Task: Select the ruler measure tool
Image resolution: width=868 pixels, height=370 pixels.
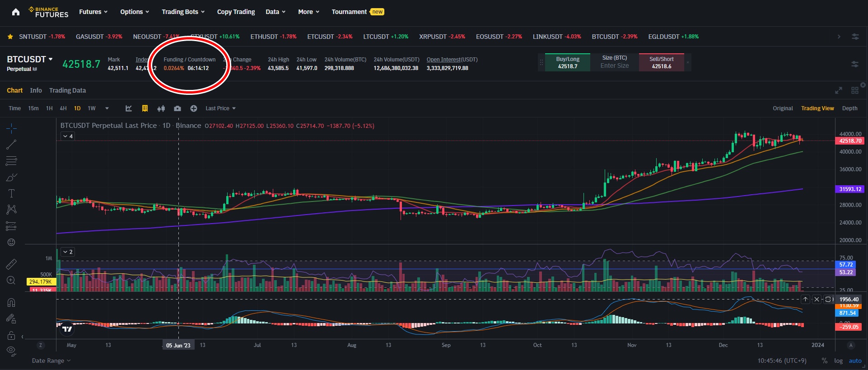Action: (11, 264)
